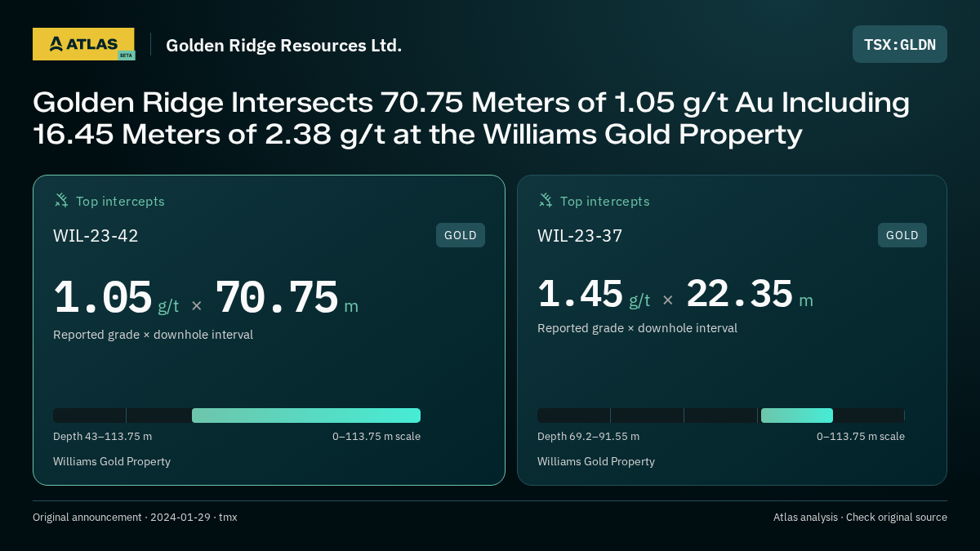The height and width of the screenshot is (551, 980).
Task: Click the drill icon in the WIL-23-37 card
Action: tap(546, 200)
